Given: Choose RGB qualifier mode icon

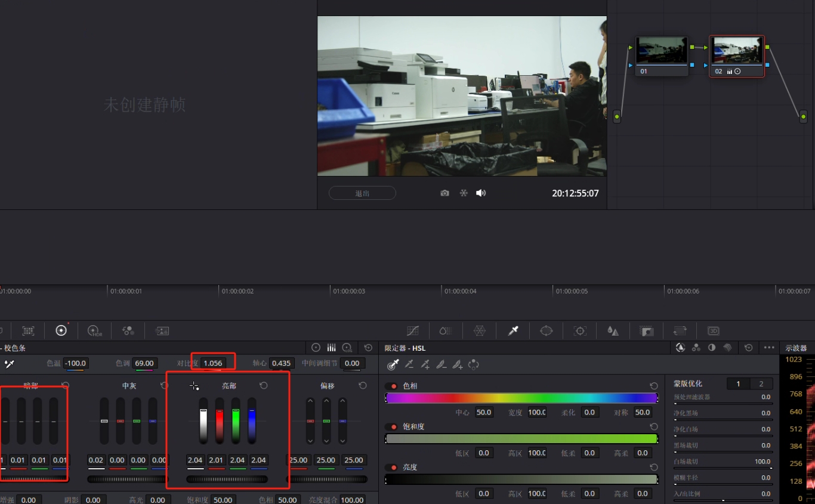Looking at the screenshot, I should click(696, 348).
